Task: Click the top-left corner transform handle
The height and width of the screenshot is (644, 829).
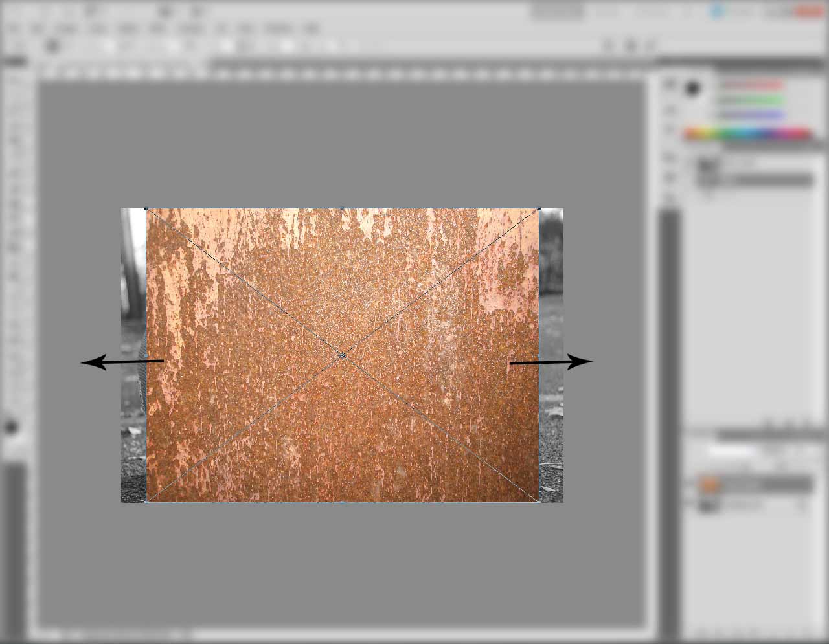Action: tap(146, 209)
